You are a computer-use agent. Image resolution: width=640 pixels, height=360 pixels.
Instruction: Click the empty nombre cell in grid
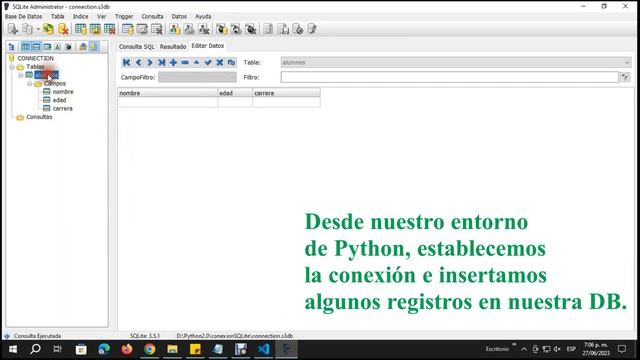(168, 102)
